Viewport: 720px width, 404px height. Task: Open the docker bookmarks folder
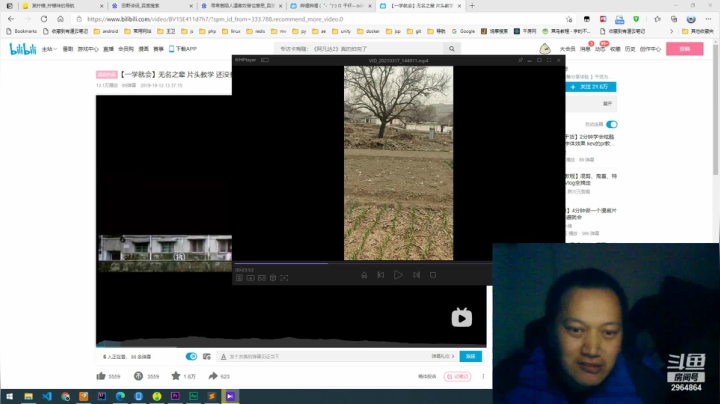368,31
